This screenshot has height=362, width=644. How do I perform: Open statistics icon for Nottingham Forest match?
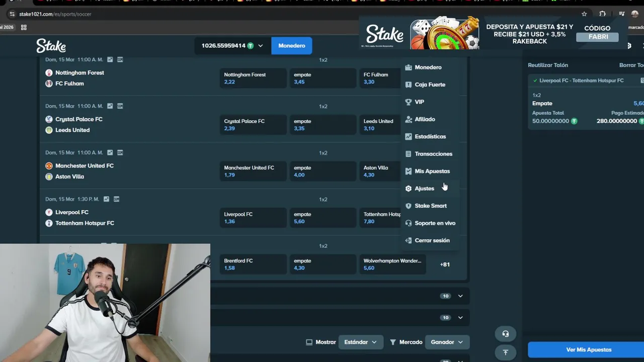(110, 59)
